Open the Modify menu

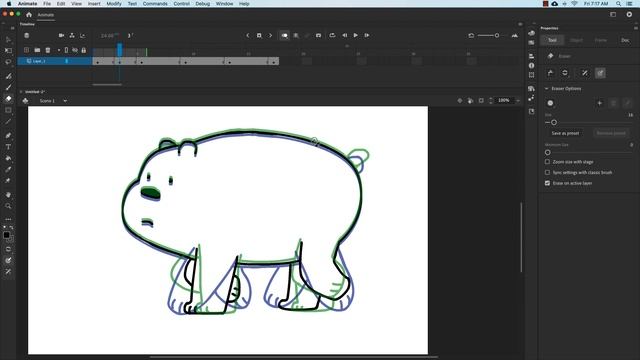click(x=114, y=4)
